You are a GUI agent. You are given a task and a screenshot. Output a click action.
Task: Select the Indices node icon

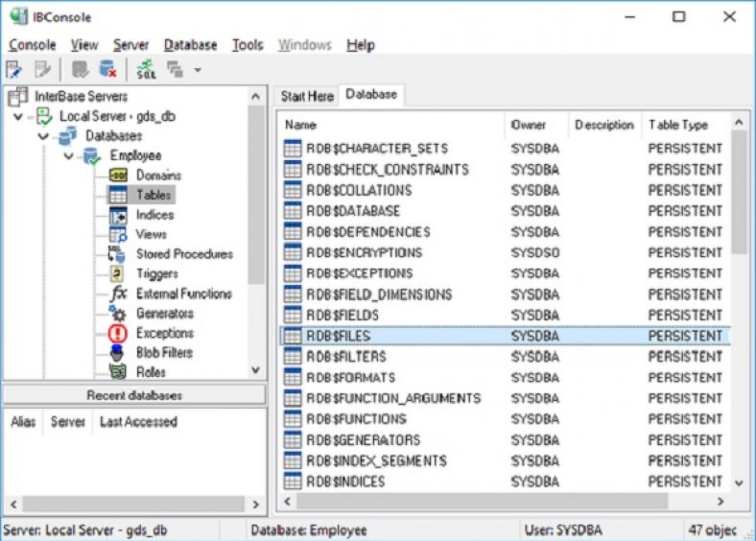pyautogui.click(x=118, y=215)
